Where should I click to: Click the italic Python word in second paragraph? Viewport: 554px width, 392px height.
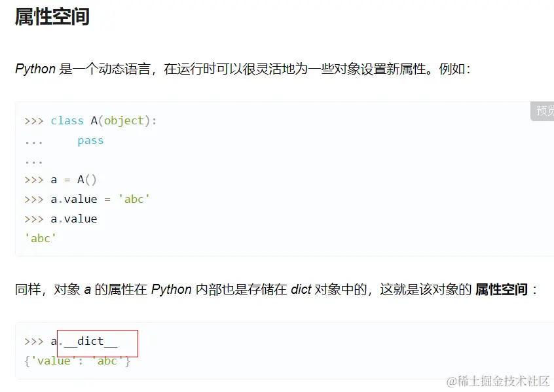pyautogui.click(x=171, y=289)
